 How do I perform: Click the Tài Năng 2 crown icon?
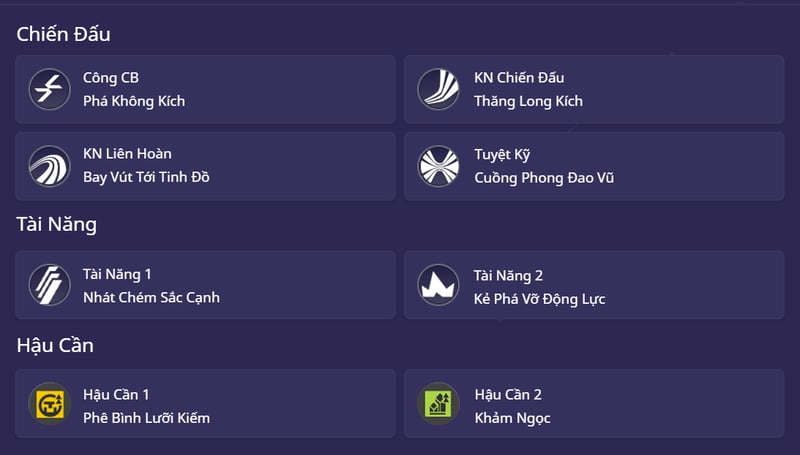tap(438, 285)
